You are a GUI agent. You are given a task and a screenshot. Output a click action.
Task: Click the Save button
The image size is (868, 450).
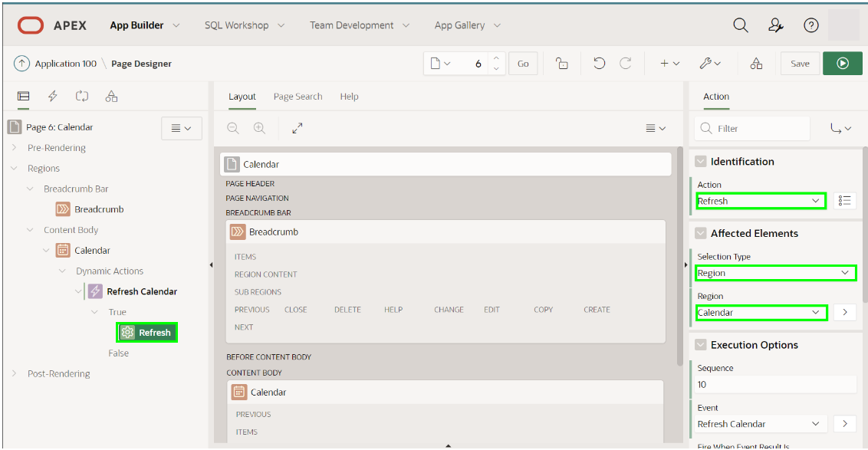(x=800, y=64)
